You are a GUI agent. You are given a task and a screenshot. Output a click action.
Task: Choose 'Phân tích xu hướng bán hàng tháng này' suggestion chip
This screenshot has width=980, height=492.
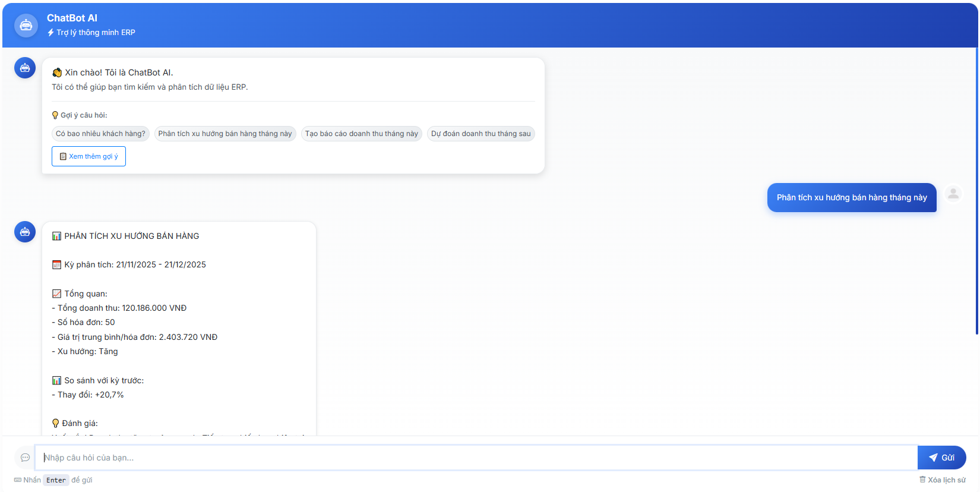[225, 134]
